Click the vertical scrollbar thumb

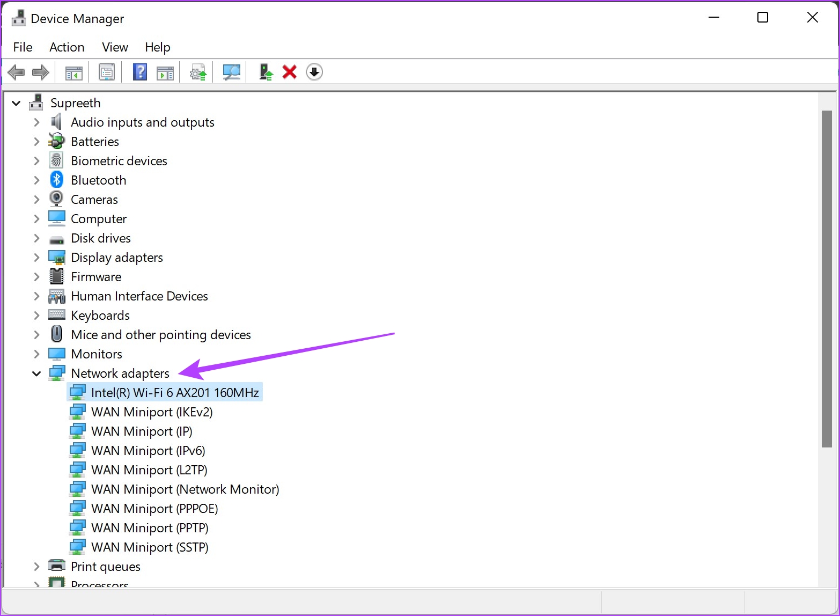click(x=826, y=279)
